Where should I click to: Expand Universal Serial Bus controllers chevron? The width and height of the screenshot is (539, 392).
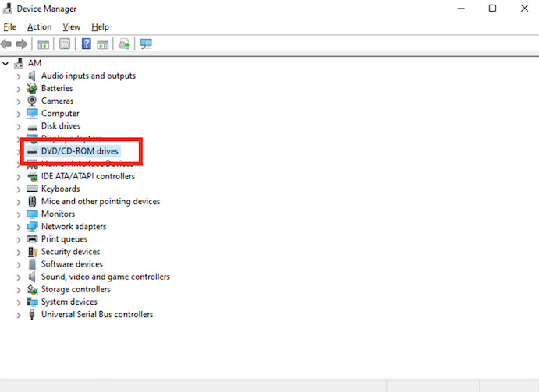coord(19,315)
